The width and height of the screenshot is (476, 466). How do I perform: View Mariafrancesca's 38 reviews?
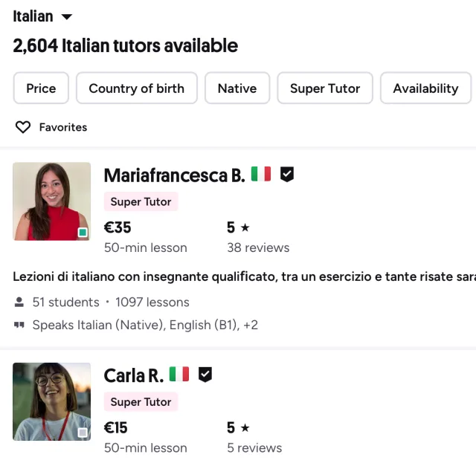(258, 247)
